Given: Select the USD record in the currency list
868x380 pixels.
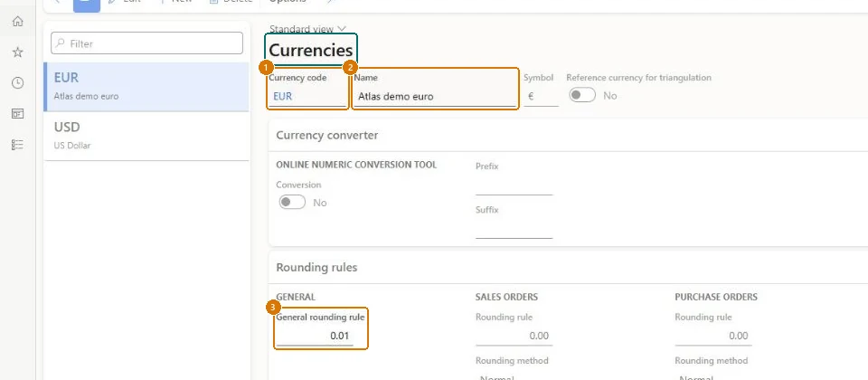Looking at the screenshot, I should click(146, 137).
